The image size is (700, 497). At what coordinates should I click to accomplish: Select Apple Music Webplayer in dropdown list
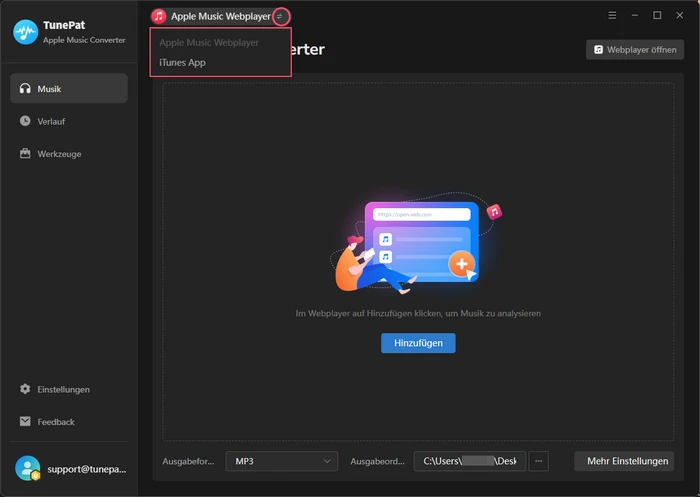(x=209, y=42)
